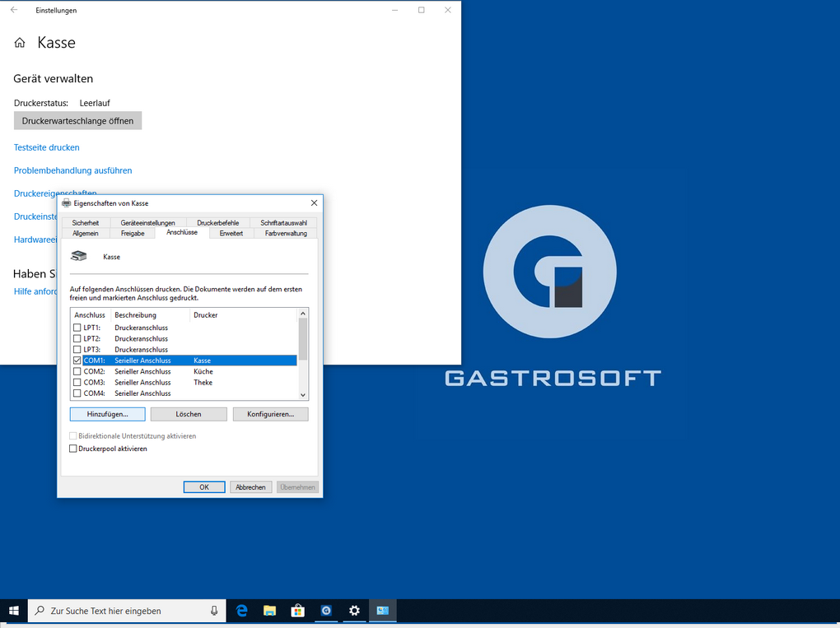Select the COM1 row's Kasse entry
Screen dimensions: 840x628
203,361
